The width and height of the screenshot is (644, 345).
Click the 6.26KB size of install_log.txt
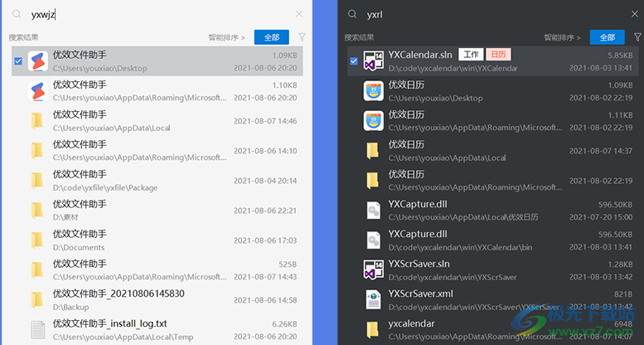(x=284, y=324)
